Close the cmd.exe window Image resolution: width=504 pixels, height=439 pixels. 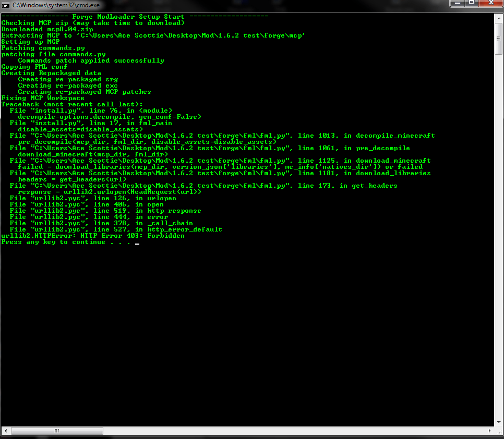tap(491, 3)
